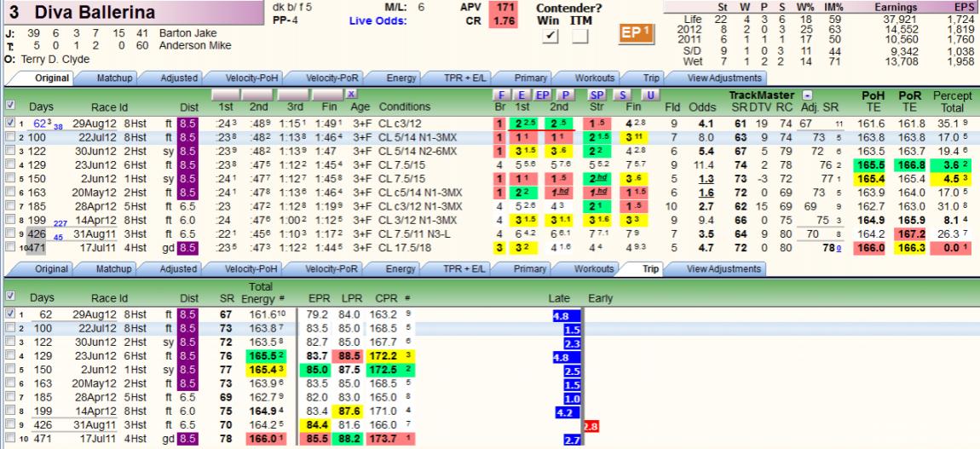980x449 pixels.
Task: Click the Earnings header in stats table
Action: tap(896, 7)
